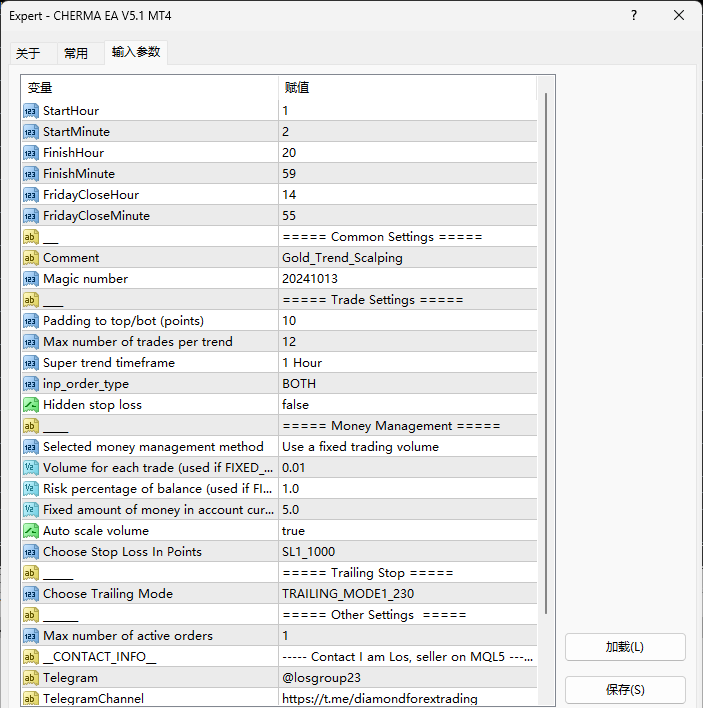703x708 pixels.
Task: Click the icon beside Padding to top/bot
Action: pyautogui.click(x=30, y=321)
